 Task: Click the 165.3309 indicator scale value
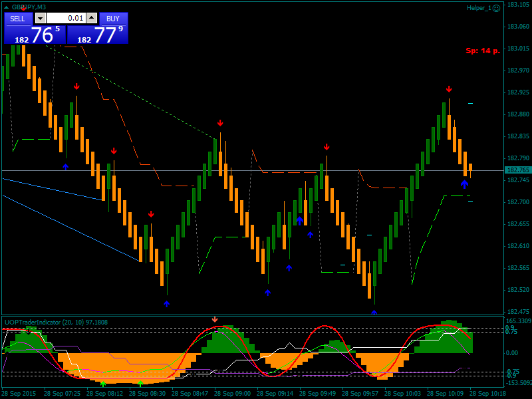(x=519, y=321)
